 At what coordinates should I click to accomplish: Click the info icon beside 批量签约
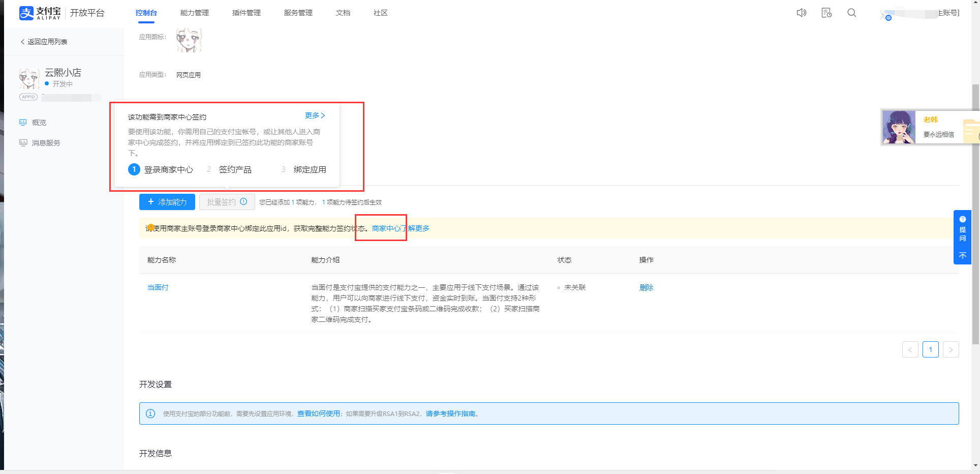pos(243,202)
